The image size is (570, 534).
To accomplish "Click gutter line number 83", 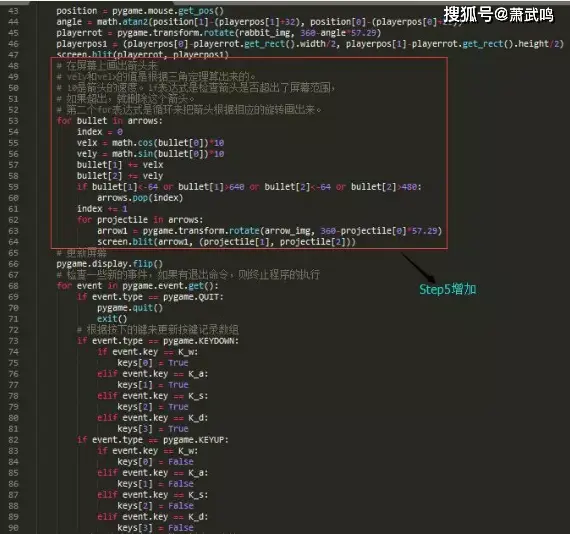I will (13, 451).
